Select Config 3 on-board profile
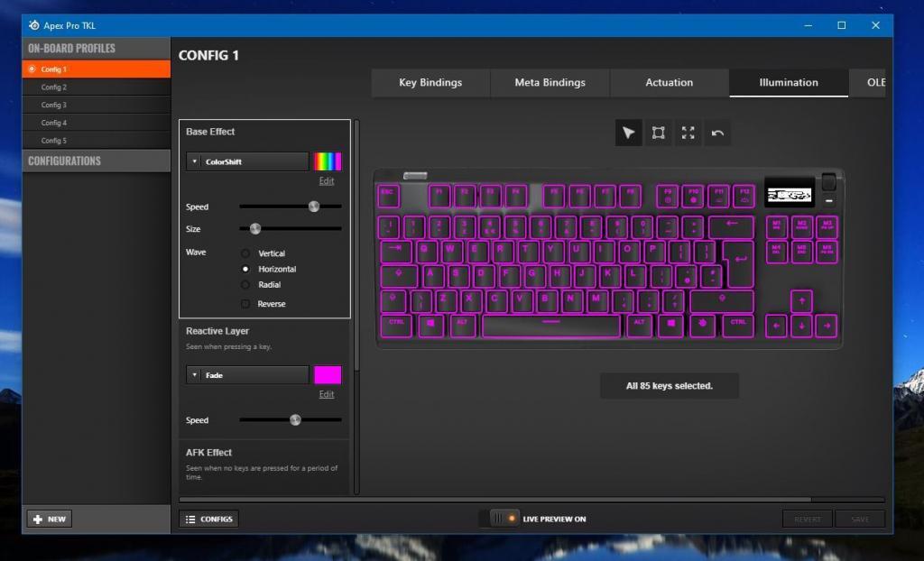The image size is (924, 561). pyautogui.click(x=54, y=106)
